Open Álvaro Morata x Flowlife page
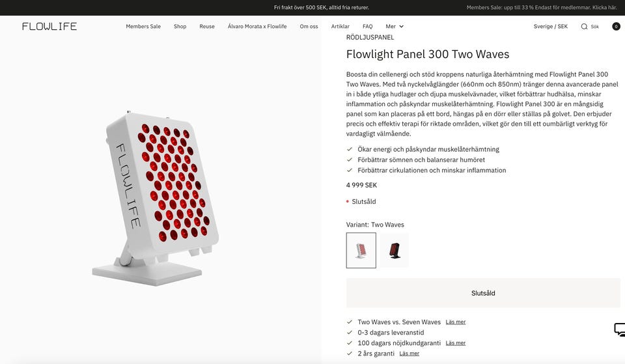625x364 pixels. (257, 27)
